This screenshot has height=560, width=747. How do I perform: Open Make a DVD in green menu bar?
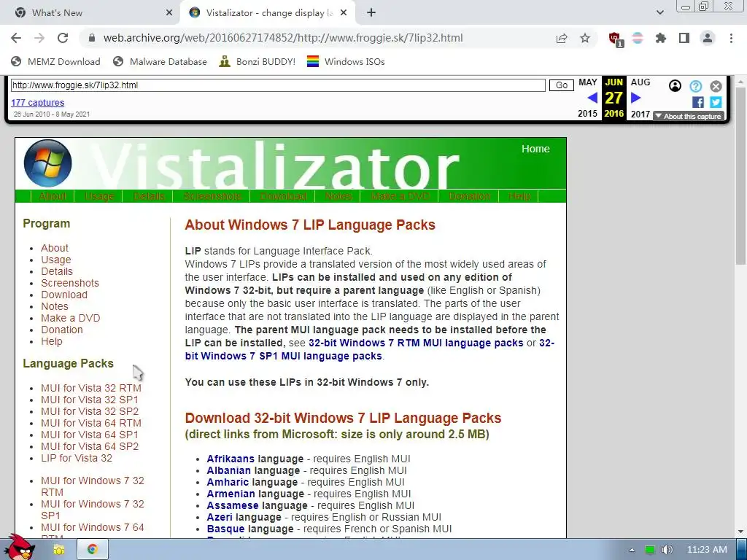coord(400,196)
